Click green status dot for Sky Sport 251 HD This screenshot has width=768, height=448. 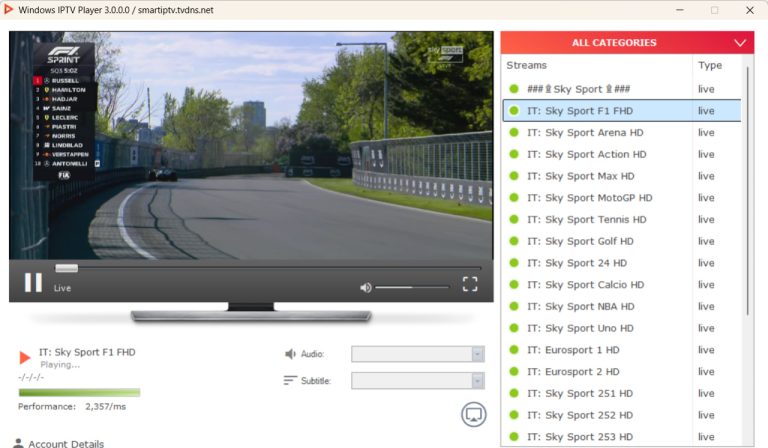514,393
